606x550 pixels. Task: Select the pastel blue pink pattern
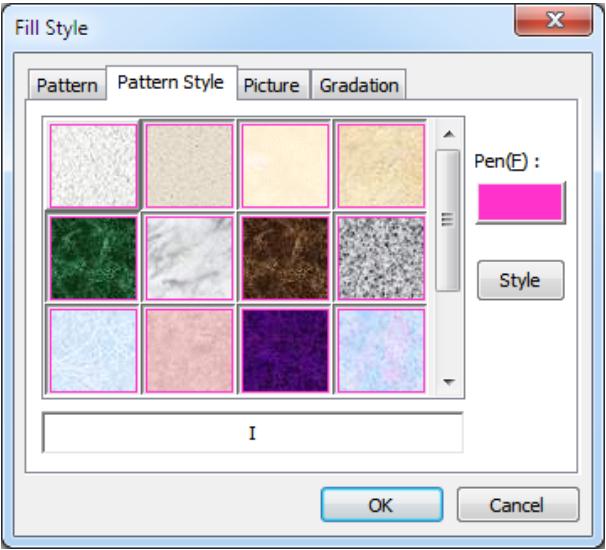pyautogui.click(x=380, y=348)
